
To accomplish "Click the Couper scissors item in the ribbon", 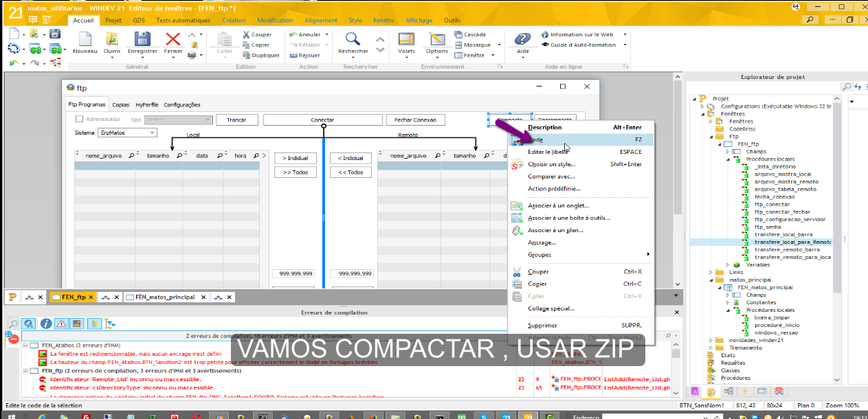I will 256,34.
